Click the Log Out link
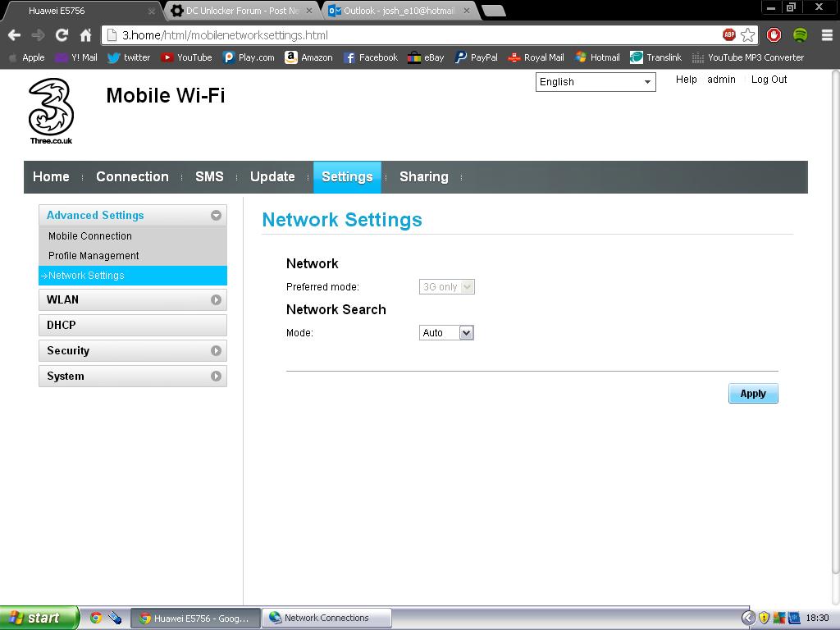The width and height of the screenshot is (840, 630). (x=769, y=80)
